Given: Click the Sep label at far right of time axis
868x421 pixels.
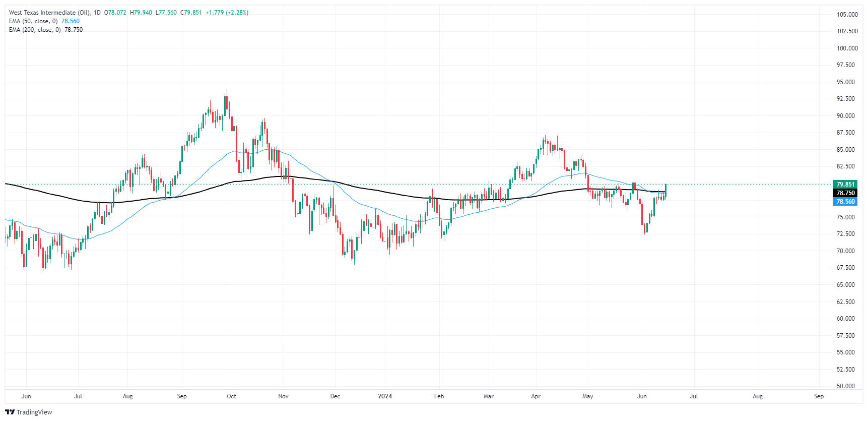Looking at the screenshot, I should pyautogui.click(x=819, y=396).
